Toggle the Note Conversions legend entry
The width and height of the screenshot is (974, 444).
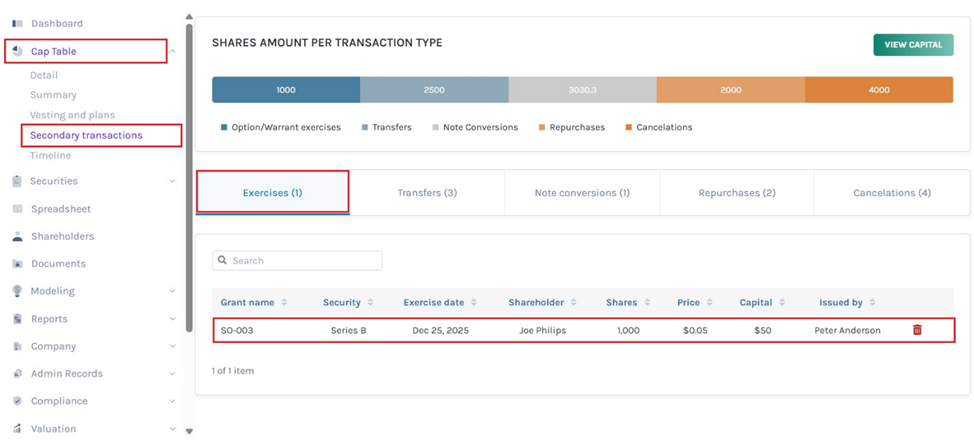pyautogui.click(x=475, y=127)
